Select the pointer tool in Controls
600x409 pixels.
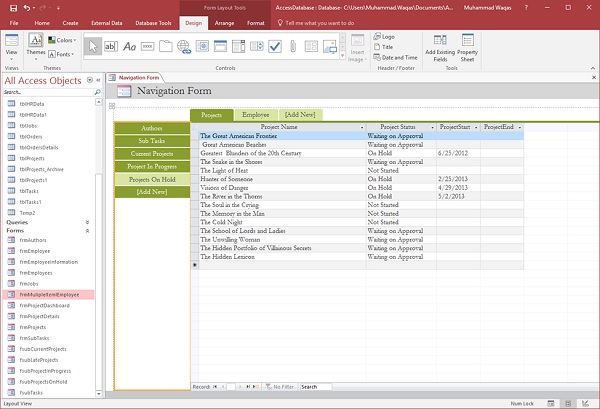point(92,46)
